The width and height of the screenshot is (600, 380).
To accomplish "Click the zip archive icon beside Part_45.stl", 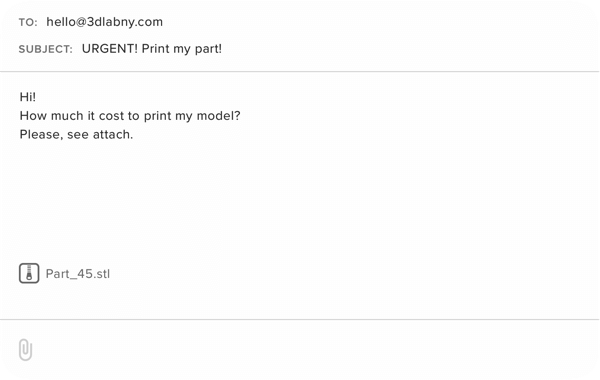I will click(x=29, y=273).
